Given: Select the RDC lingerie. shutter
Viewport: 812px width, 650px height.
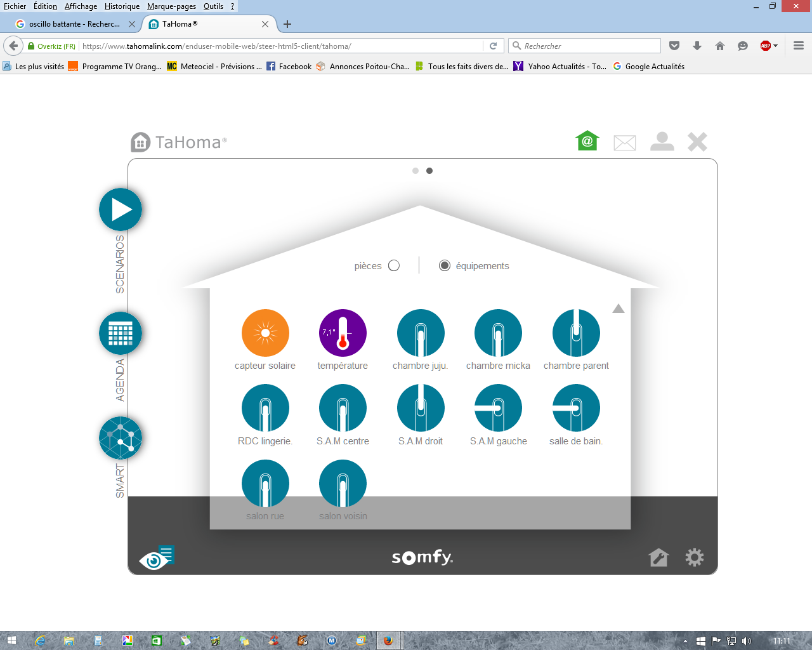Looking at the screenshot, I should tap(265, 408).
